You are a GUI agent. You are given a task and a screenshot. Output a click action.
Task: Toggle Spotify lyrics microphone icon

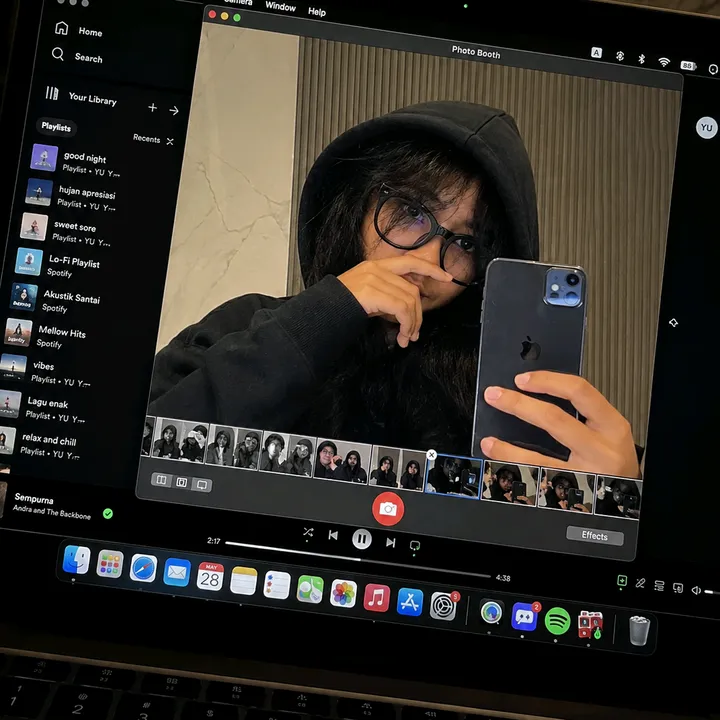[x=640, y=583]
